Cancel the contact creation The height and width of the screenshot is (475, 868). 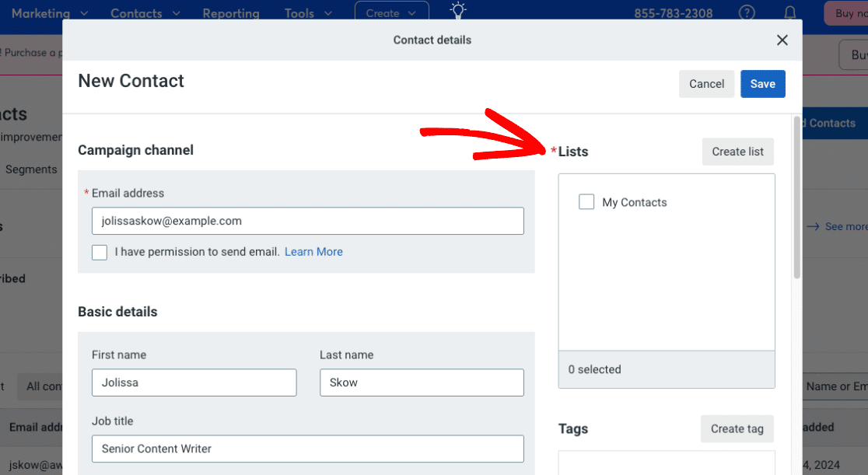tap(706, 83)
